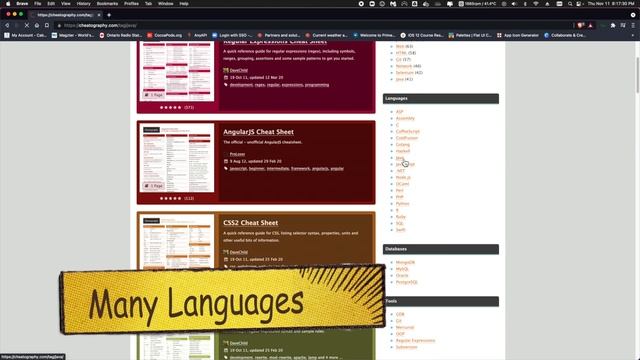Select Haskell in Languages list
Viewport: 640px width, 360px height.
tap(402, 151)
